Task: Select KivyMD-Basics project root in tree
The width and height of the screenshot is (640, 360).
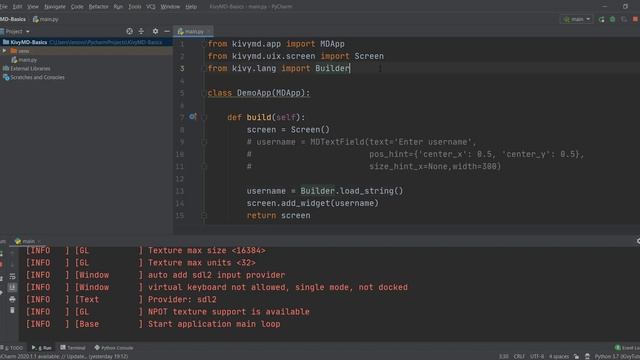Action: click(x=86, y=42)
